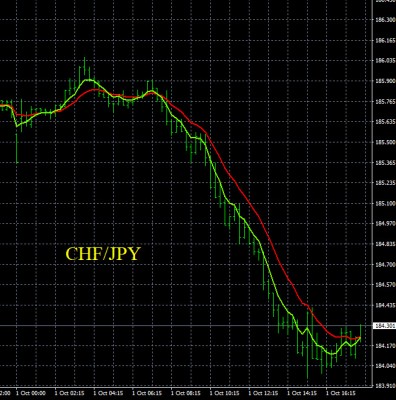The width and height of the screenshot is (396, 400).
Task: Click the 1 Oct 10:15 time label
Action: [x=225, y=393]
